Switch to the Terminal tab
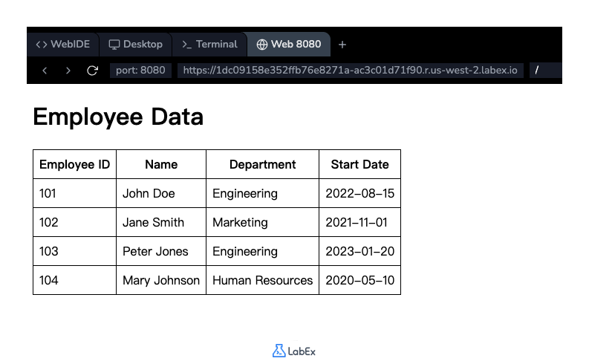 point(209,45)
